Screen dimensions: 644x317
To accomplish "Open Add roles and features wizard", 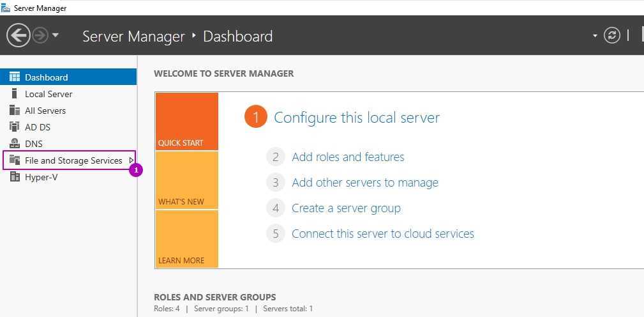I will point(348,157).
